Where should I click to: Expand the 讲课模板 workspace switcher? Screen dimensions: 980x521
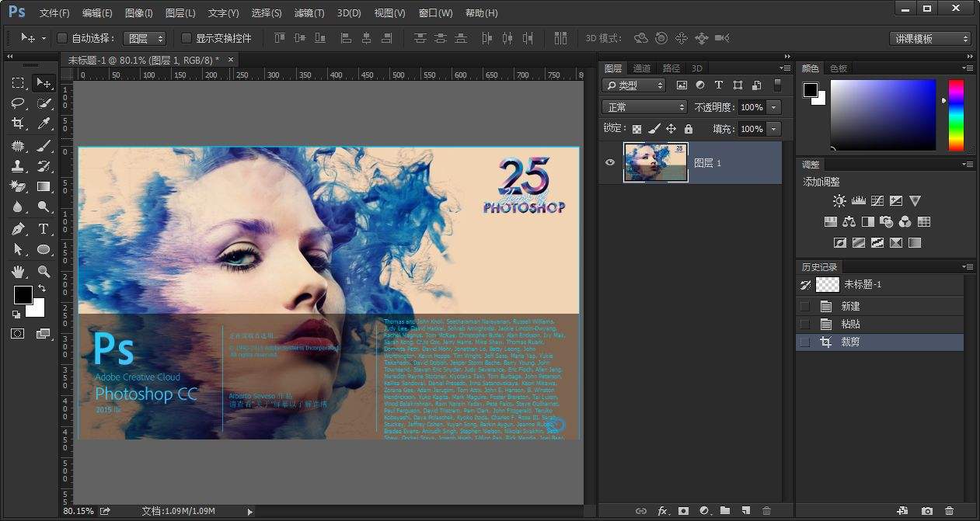(x=929, y=37)
